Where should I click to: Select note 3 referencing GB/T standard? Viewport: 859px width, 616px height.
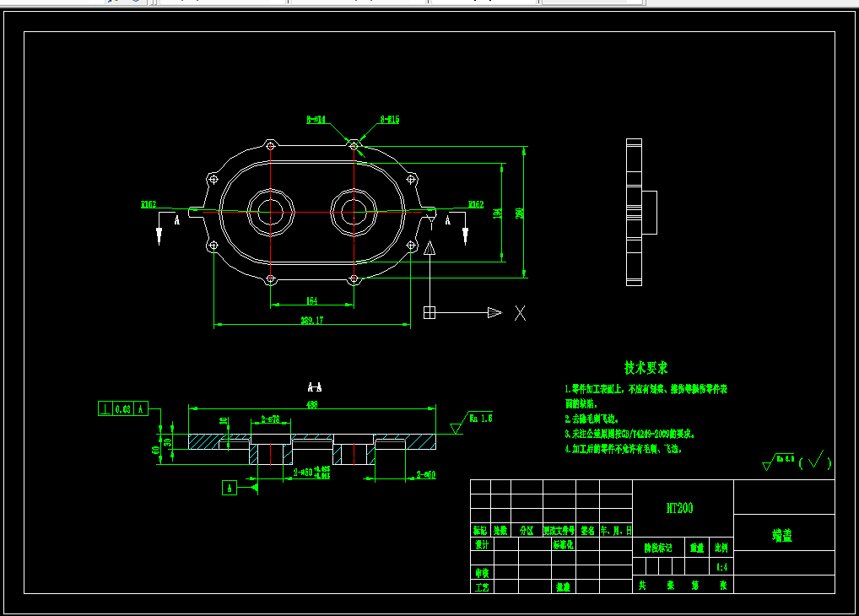point(629,434)
